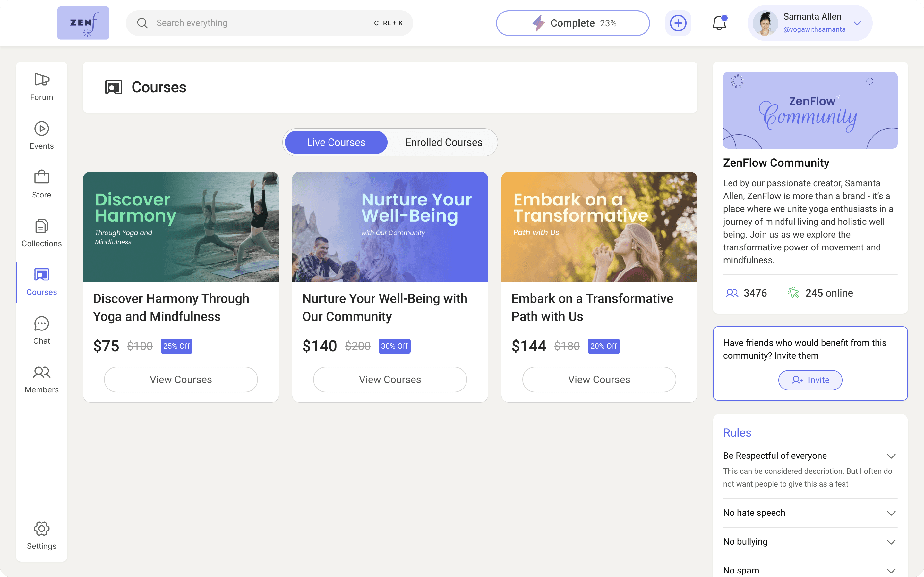
Task: Click the Complete 23% progress indicator
Action: (x=573, y=23)
